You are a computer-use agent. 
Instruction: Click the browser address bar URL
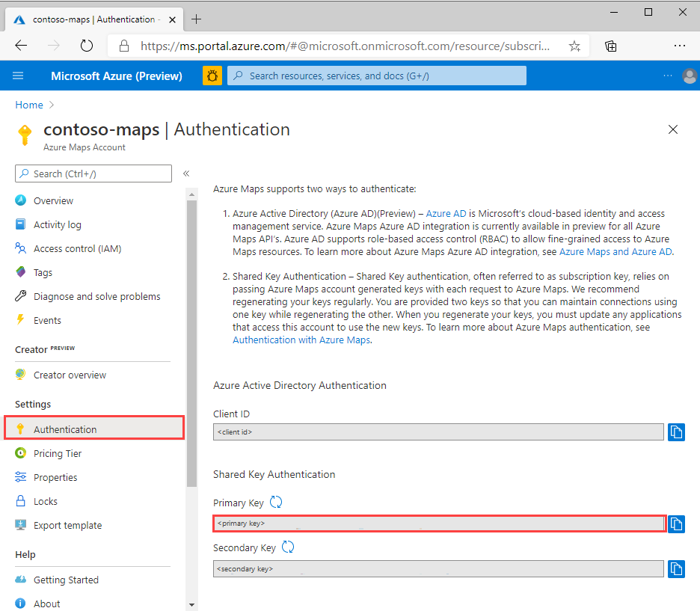coord(345,46)
